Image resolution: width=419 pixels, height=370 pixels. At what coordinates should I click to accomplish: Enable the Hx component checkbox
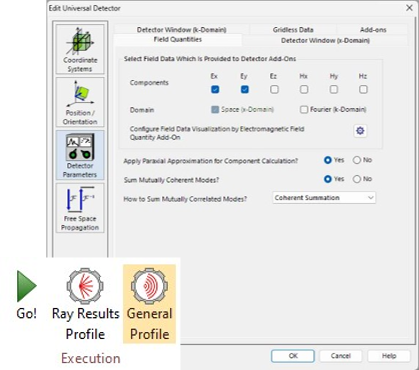pos(304,89)
